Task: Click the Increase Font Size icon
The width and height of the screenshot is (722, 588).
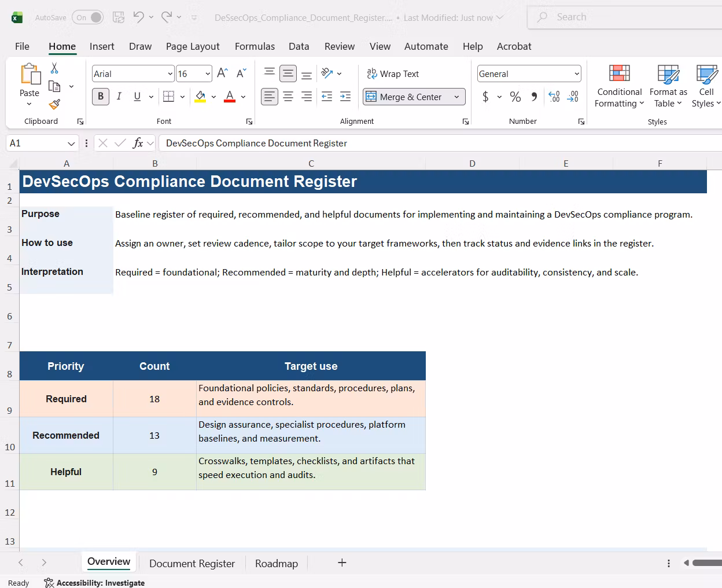Action: [x=222, y=73]
